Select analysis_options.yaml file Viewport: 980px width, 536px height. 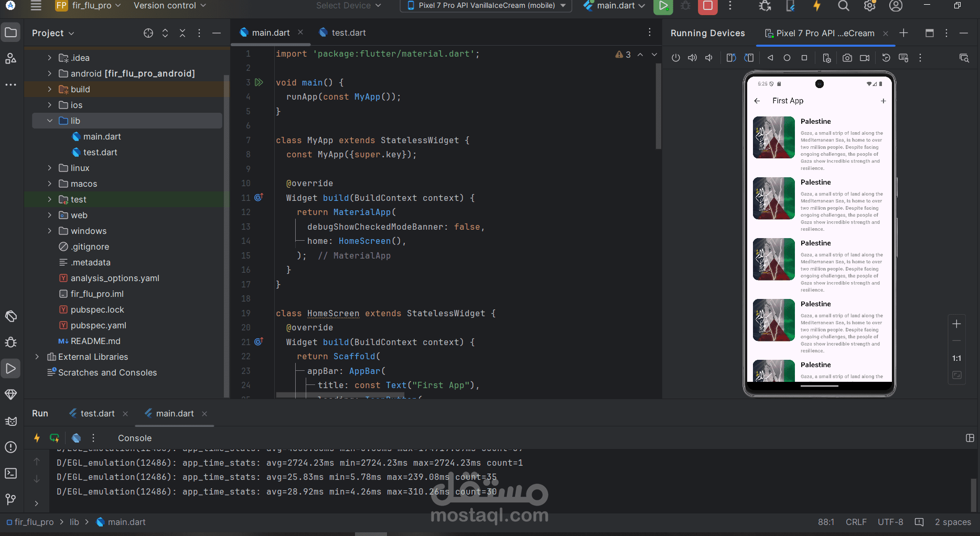115,278
